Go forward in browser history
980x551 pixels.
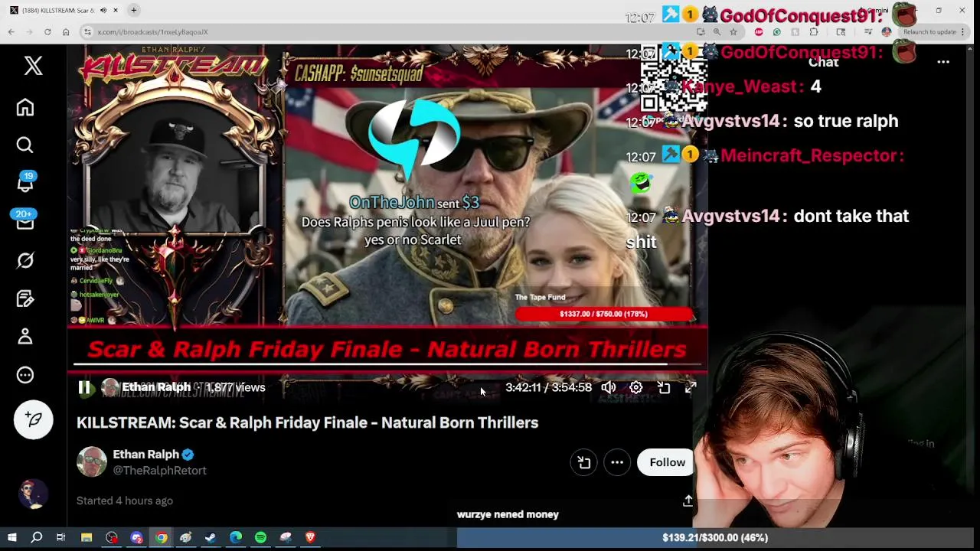pyautogui.click(x=29, y=32)
